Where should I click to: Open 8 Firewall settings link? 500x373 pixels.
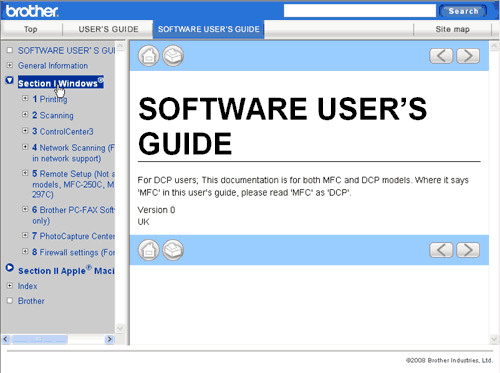point(73,252)
